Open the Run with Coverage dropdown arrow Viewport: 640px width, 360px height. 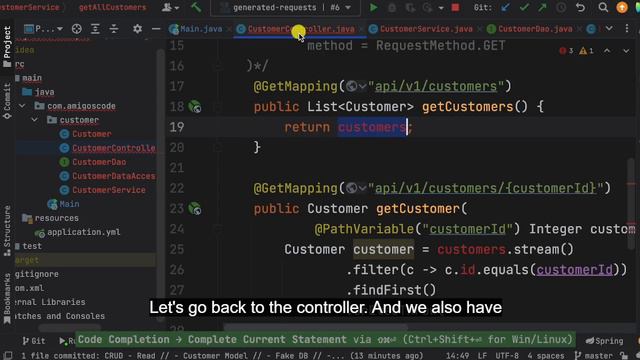pos(441,8)
